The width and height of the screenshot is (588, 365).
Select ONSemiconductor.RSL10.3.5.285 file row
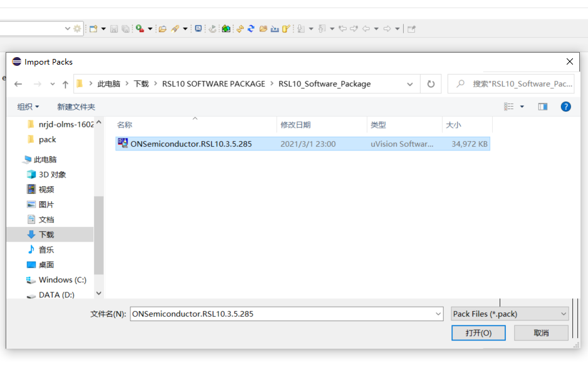[x=303, y=144]
